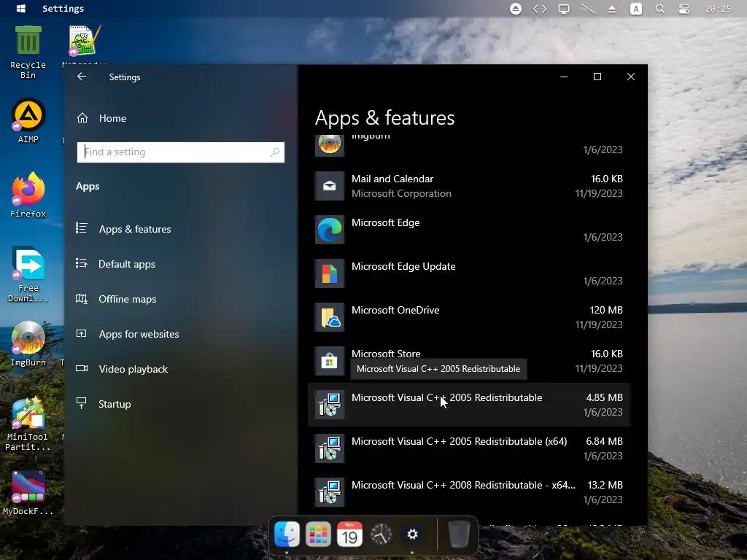
Task: Click the Default apps sidebar icon
Action: point(82,263)
